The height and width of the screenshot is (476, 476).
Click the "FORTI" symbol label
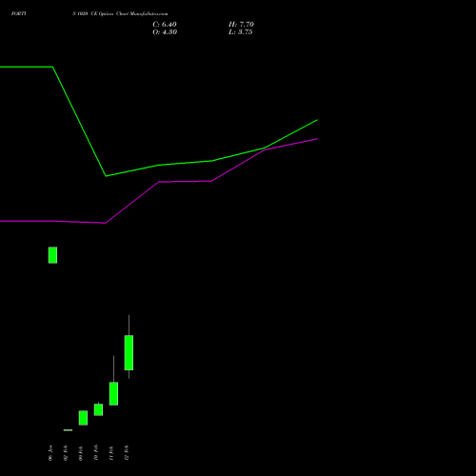tap(19, 13)
